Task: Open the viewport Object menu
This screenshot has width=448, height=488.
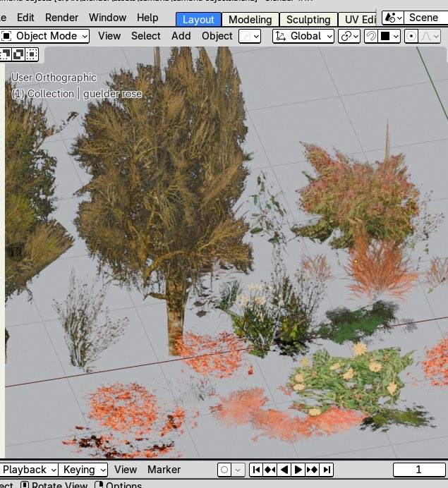Action: [x=217, y=36]
